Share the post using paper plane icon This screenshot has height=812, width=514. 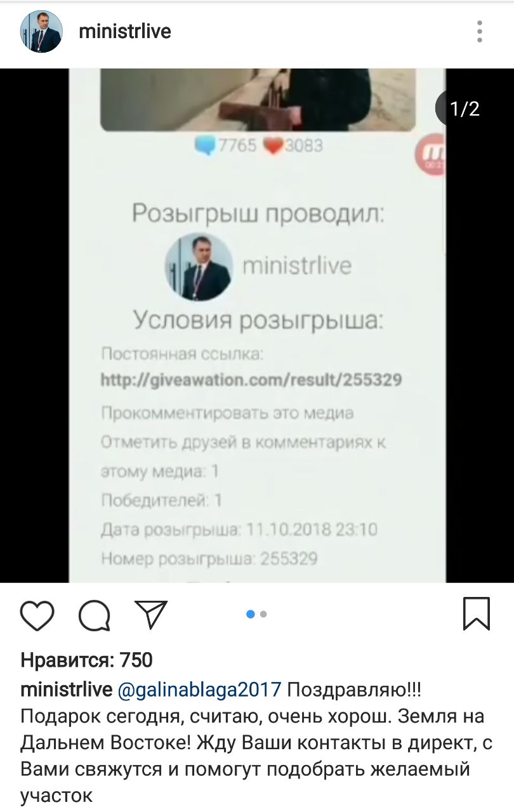pyautogui.click(x=151, y=613)
